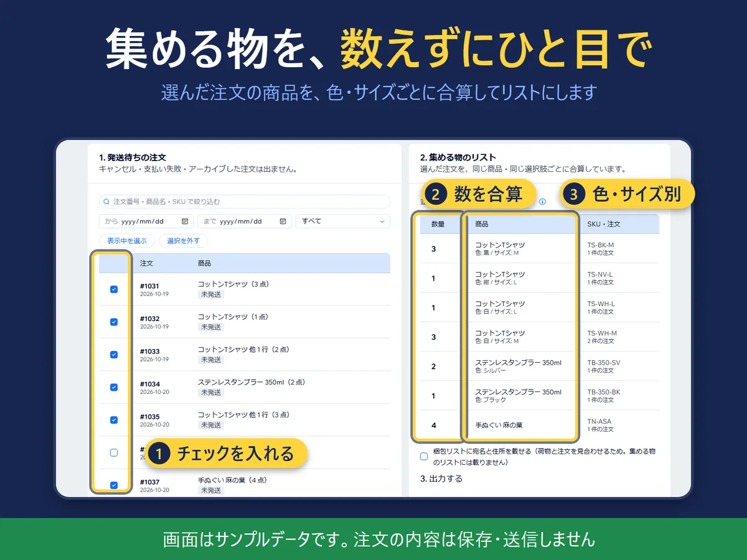Click SKU TS-WH-M in pick list
The width and height of the screenshot is (747, 560).
point(602,333)
